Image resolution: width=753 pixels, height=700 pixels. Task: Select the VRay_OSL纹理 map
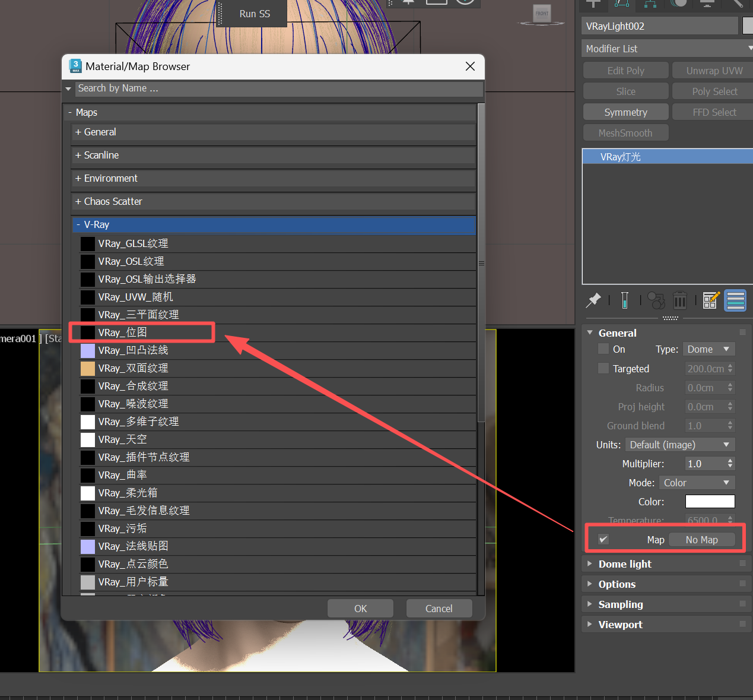(x=278, y=261)
